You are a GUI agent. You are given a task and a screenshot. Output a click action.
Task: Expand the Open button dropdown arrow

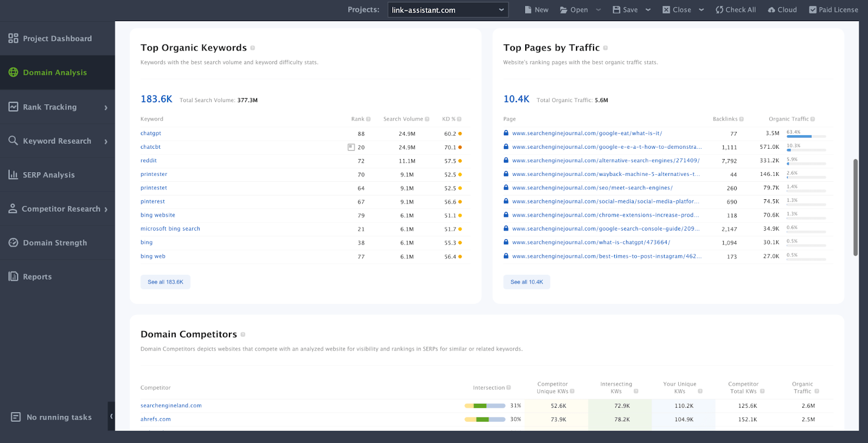598,10
